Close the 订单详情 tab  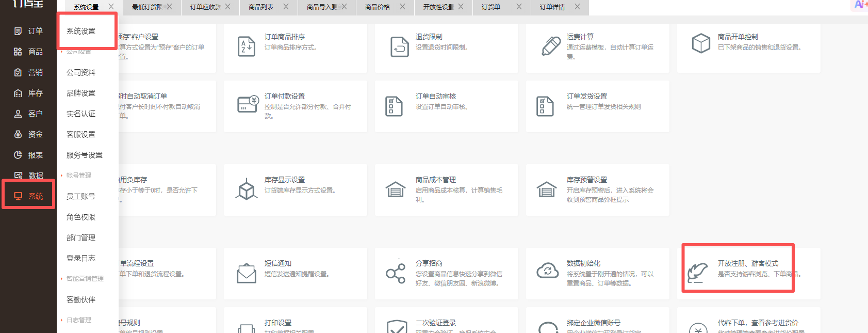point(577,7)
